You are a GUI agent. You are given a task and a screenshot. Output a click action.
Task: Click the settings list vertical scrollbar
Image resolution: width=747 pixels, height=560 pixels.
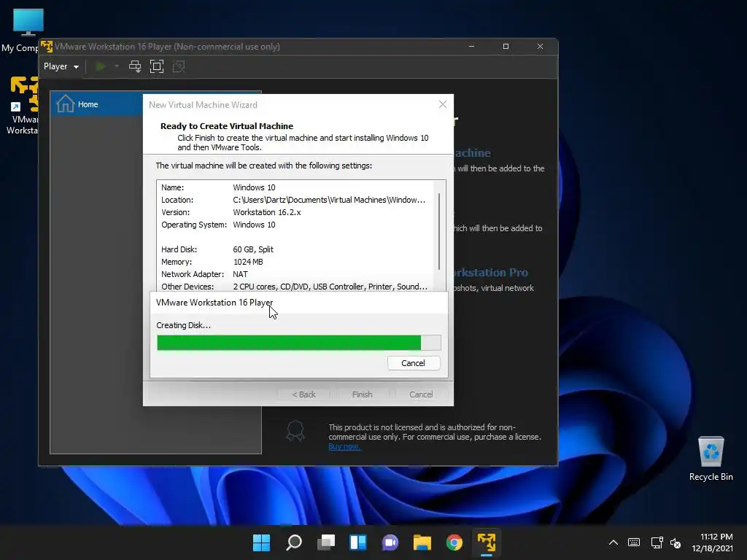(x=439, y=233)
